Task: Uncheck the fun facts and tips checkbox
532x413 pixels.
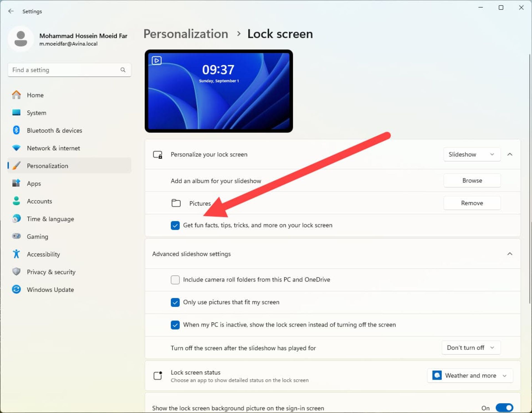Action: [175, 225]
